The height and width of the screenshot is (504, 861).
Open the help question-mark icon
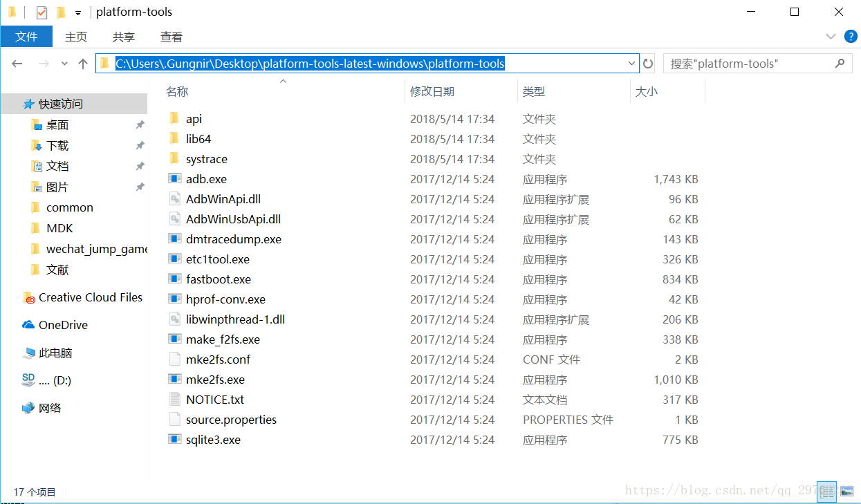pyautogui.click(x=851, y=36)
